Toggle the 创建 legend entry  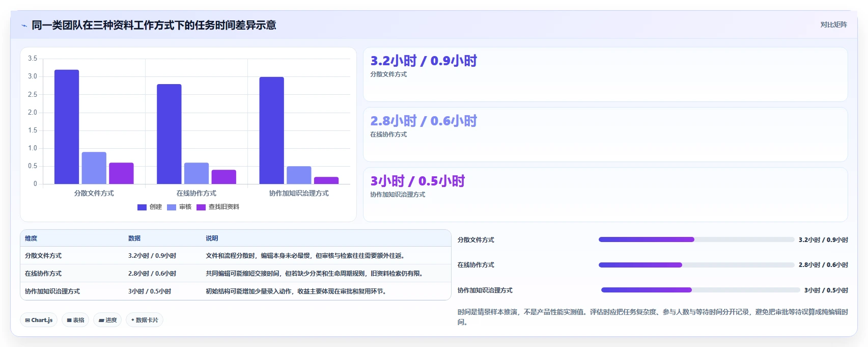tap(150, 207)
